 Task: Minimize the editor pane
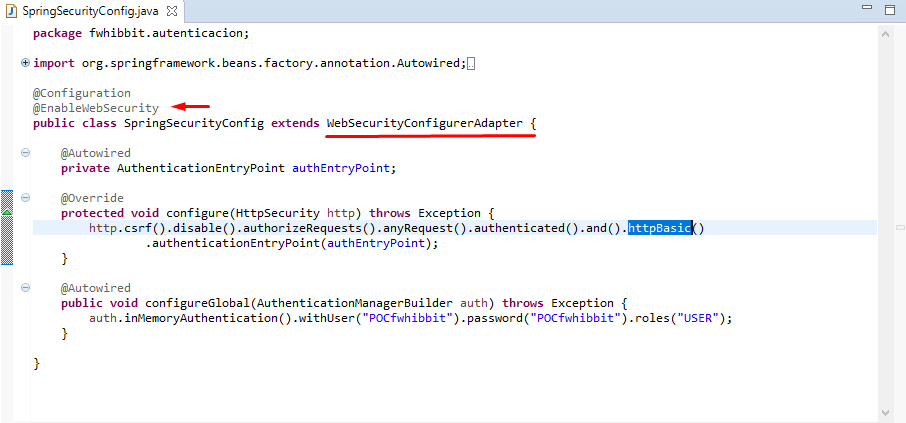point(865,8)
